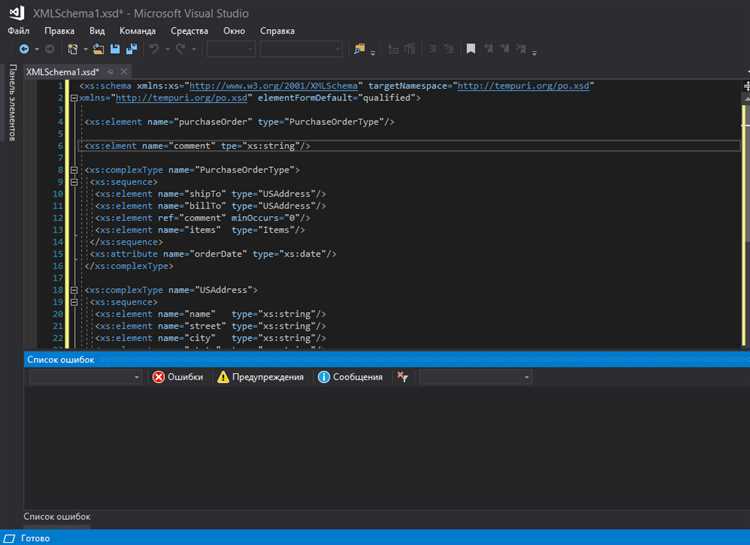Click the clear filter icon in error list
Screen dimensions: 750x545
click(402, 377)
